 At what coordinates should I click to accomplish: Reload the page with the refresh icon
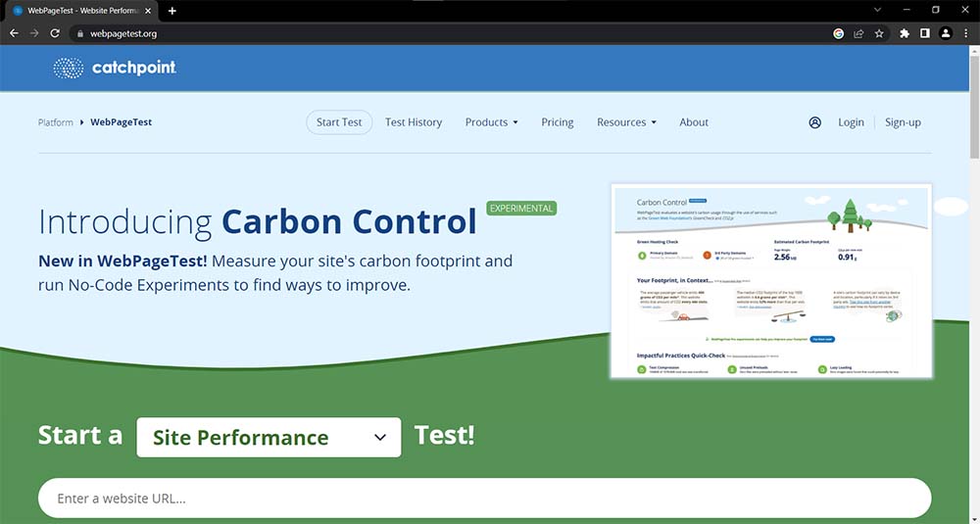[55, 33]
